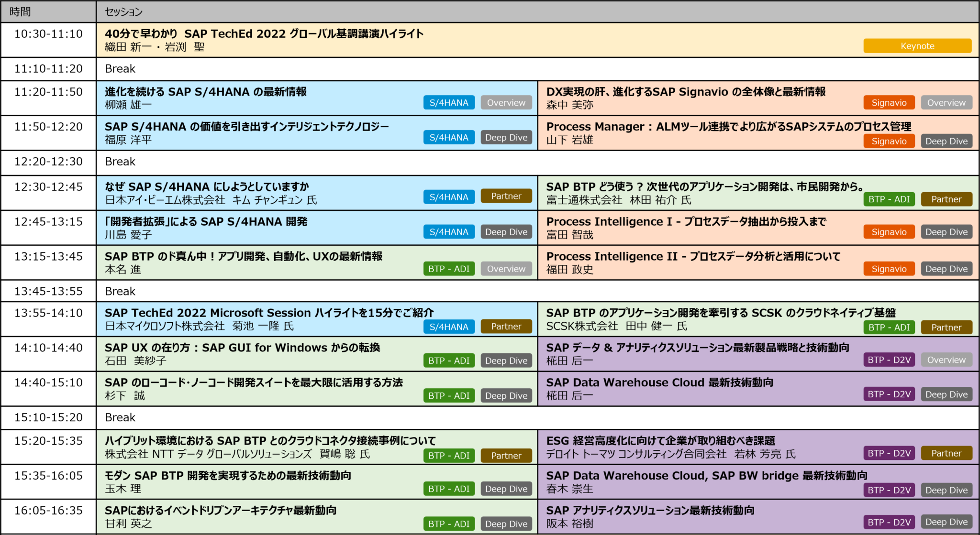Open Process Intelligence I session title

coord(686,222)
